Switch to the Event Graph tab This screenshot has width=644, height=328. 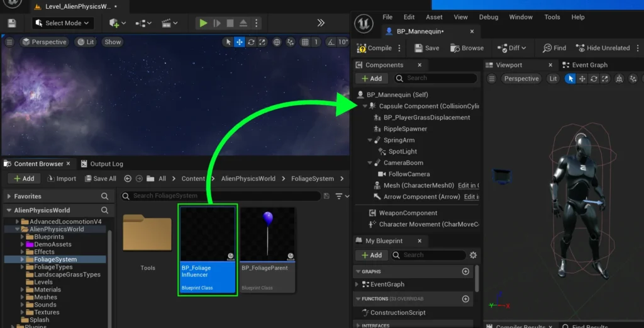(x=584, y=65)
